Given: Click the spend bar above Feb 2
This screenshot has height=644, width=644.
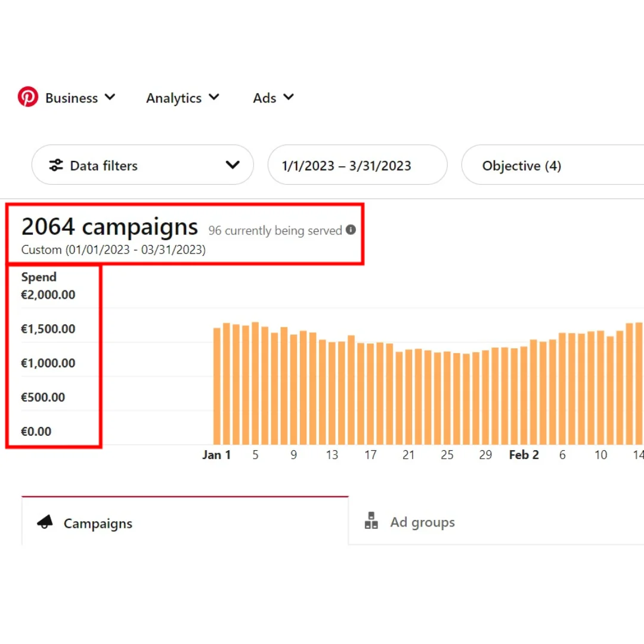Looking at the screenshot, I should pos(524,395).
